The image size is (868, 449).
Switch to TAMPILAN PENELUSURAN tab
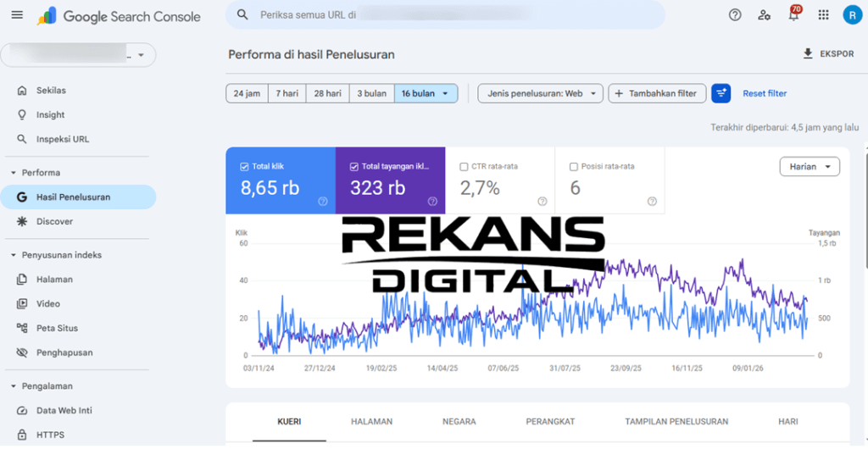coord(676,421)
